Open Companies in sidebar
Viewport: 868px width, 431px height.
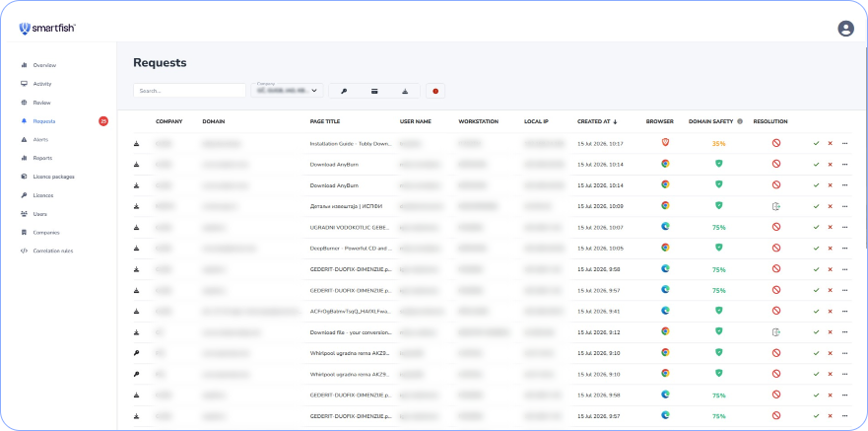tap(46, 233)
